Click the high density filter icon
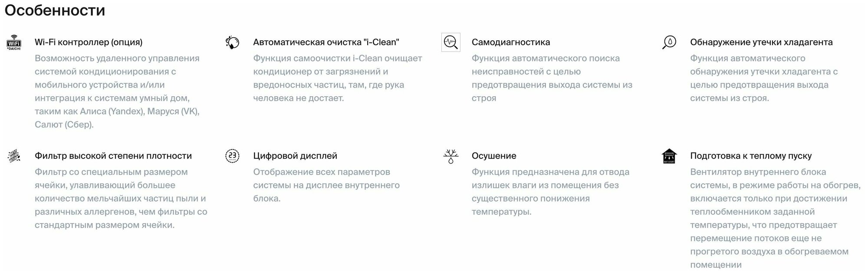 tap(14, 156)
